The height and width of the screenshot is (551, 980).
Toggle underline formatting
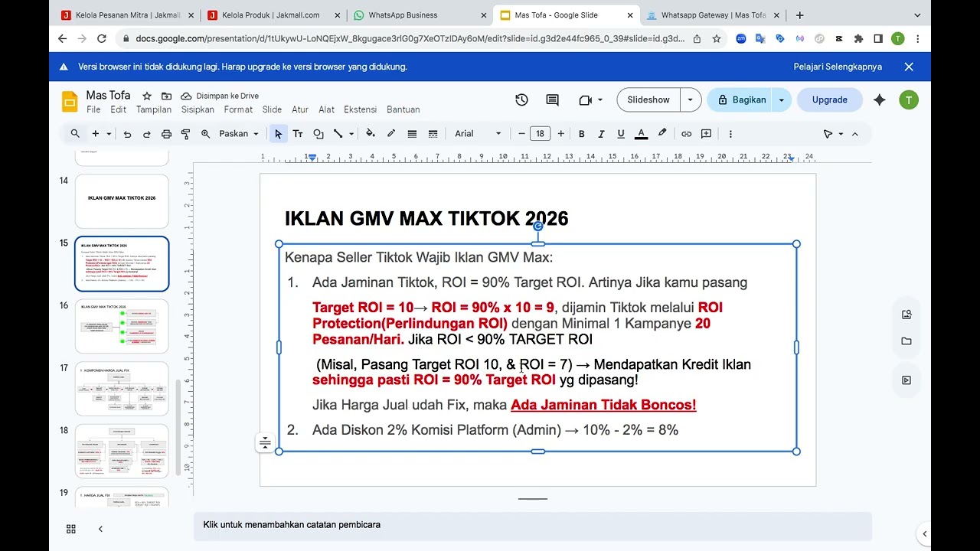tap(621, 134)
